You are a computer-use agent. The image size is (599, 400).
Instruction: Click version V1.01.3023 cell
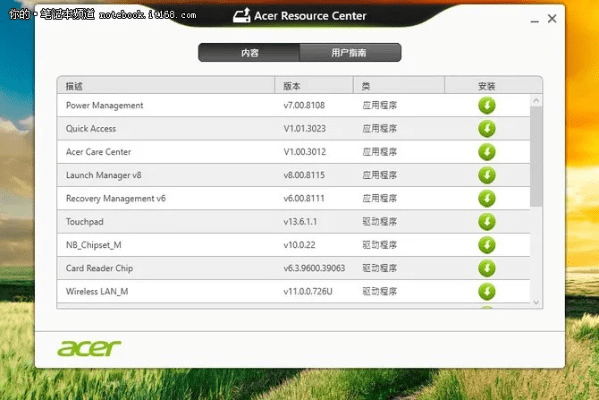point(304,129)
